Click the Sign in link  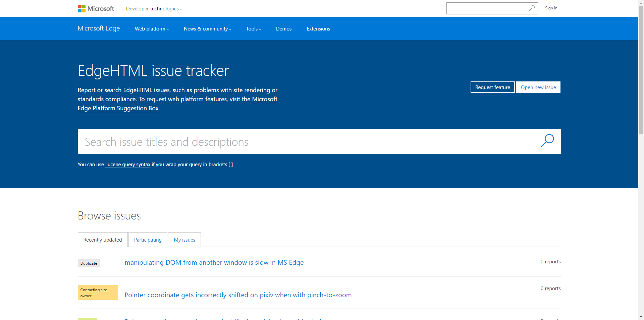click(x=551, y=8)
